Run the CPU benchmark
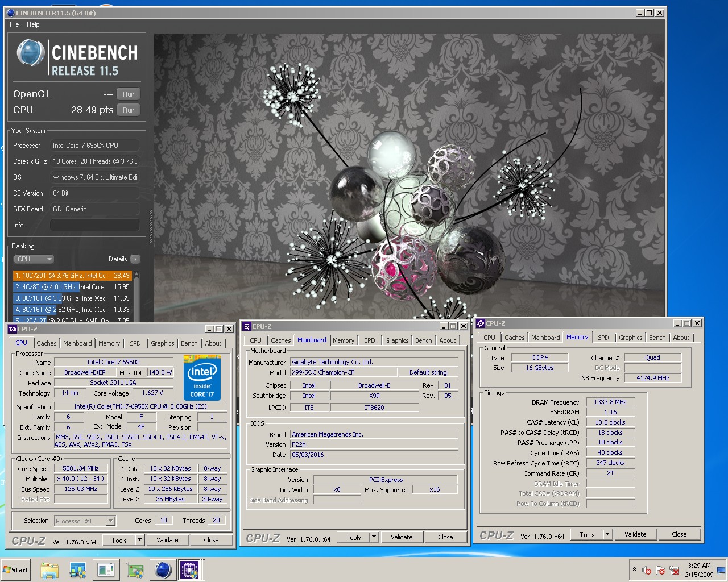Viewport: 728px width, 582px height. point(129,110)
